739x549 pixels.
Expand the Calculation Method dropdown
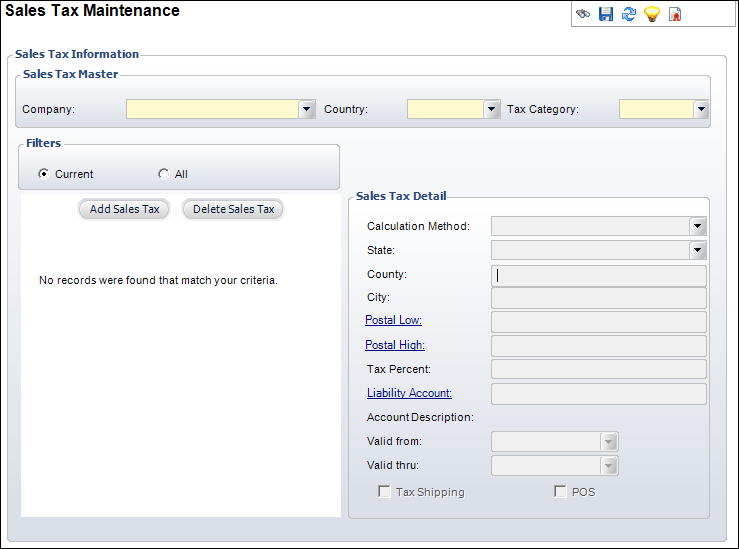coord(698,226)
